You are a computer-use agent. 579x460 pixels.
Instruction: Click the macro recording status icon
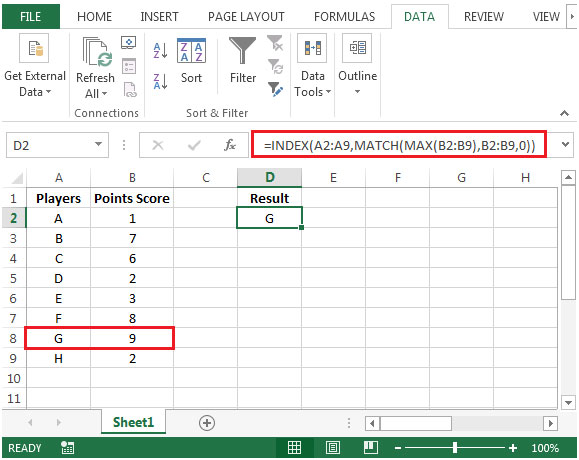(68, 447)
